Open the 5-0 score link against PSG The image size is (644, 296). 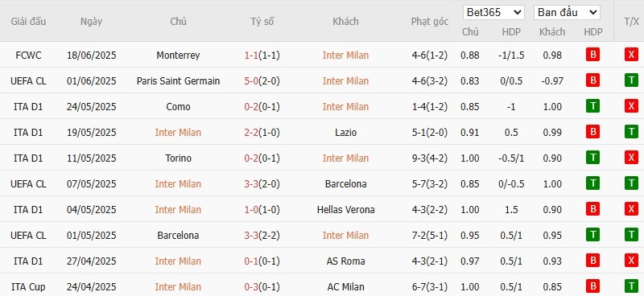point(251,81)
